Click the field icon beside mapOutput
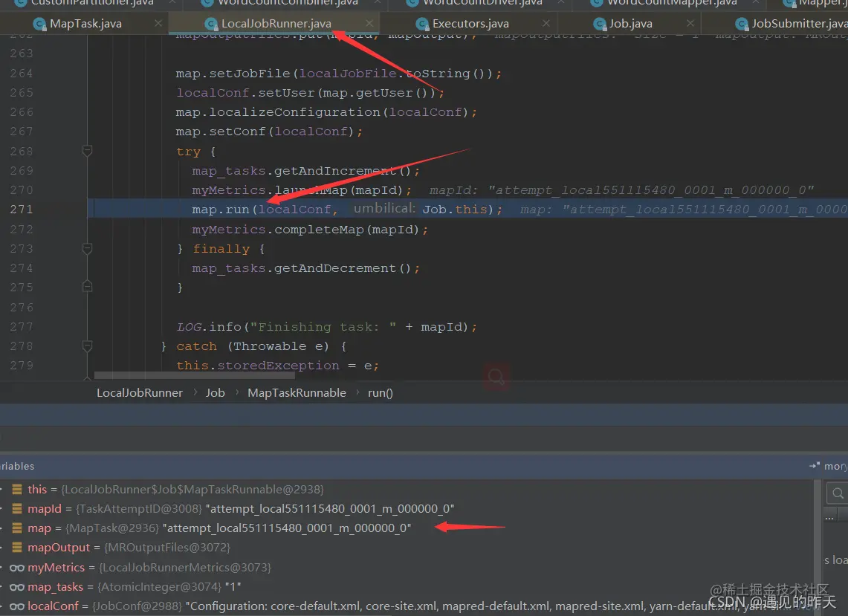The width and height of the screenshot is (848, 616). [x=17, y=548]
